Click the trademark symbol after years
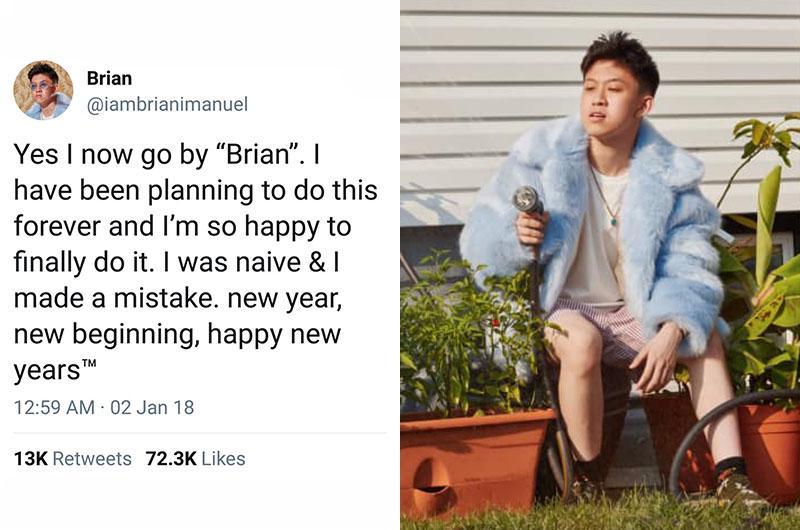The image size is (800, 530). (89, 364)
